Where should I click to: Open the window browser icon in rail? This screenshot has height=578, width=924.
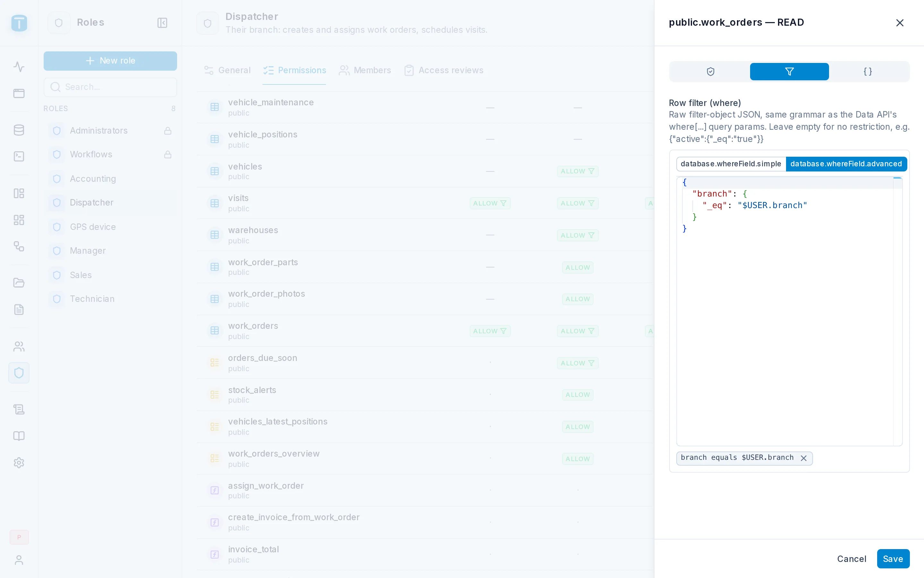click(x=19, y=93)
